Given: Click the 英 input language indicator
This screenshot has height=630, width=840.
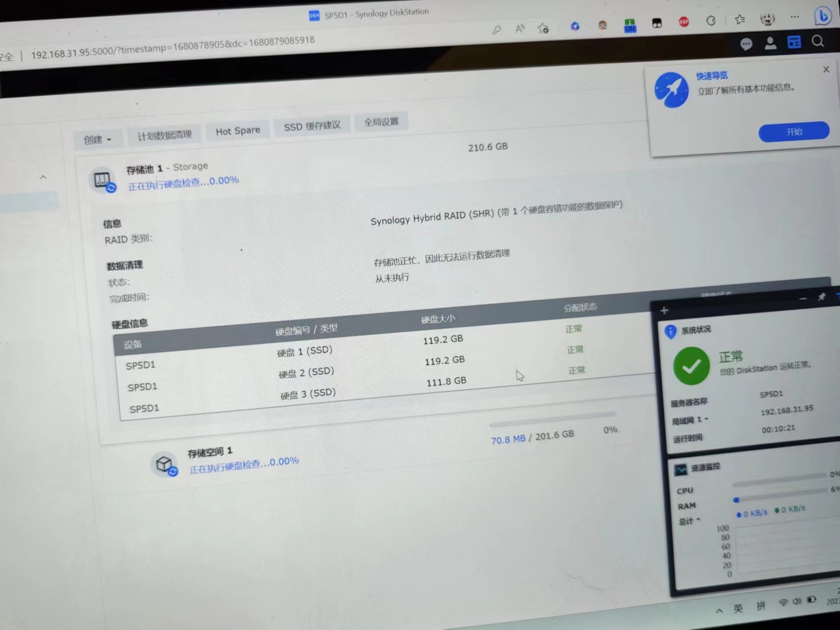Looking at the screenshot, I should pos(738,608).
